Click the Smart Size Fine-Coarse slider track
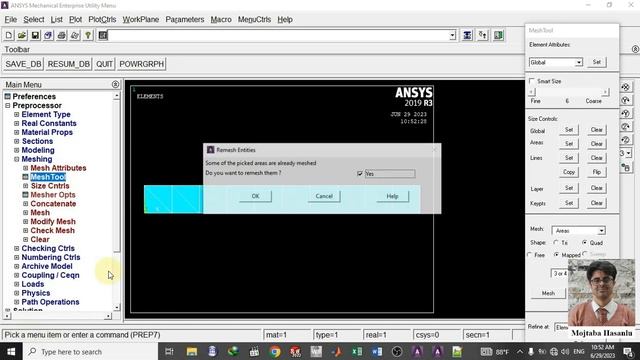640x360 pixels. tap(569, 92)
